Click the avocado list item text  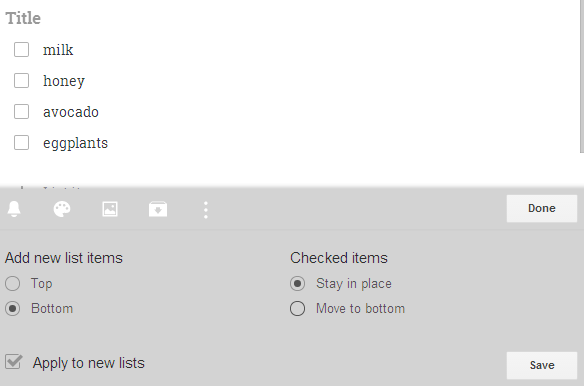click(x=71, y=112)
